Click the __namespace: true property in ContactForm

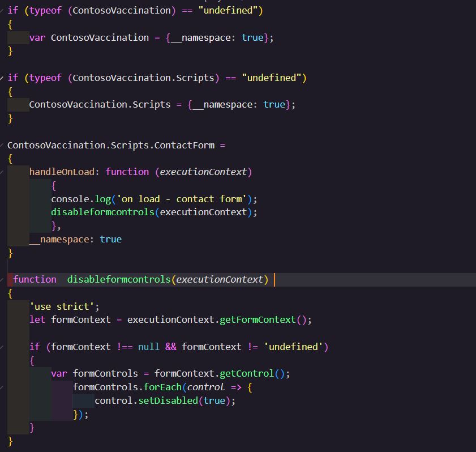[75, 239]
